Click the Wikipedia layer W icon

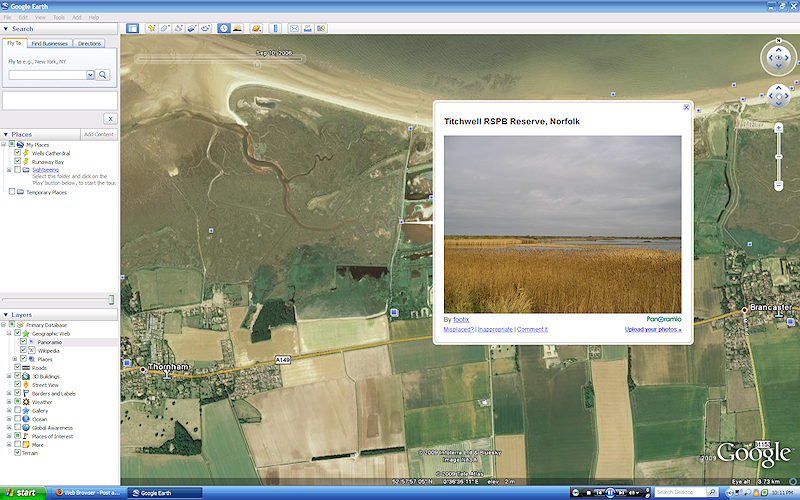tap(32, 351)
